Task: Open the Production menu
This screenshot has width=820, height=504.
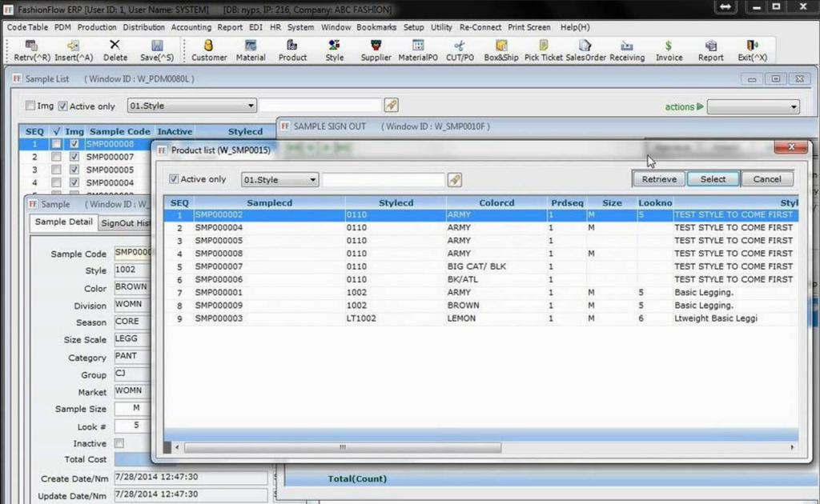Action: 97,27
